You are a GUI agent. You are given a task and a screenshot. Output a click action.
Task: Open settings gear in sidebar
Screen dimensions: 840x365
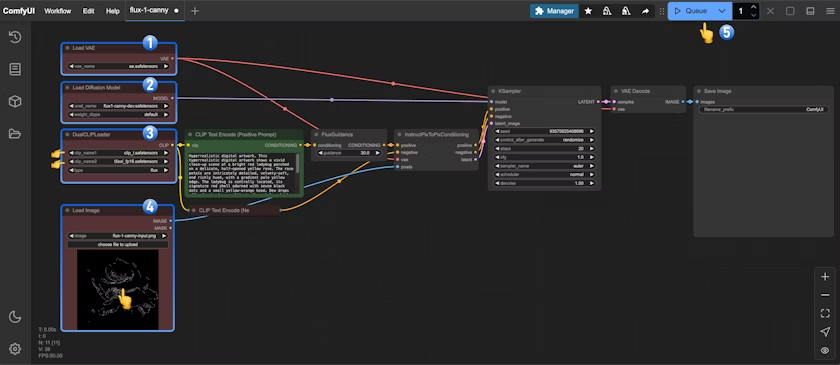point(15,349)
